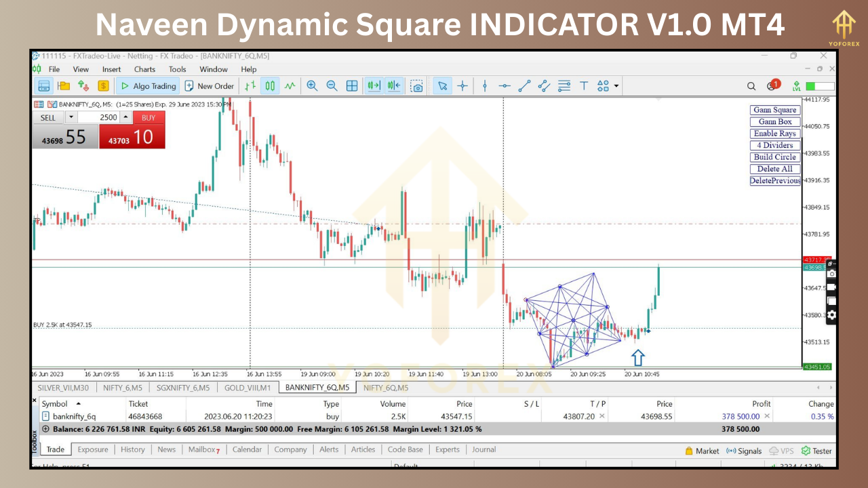
Task: Select the crosshair cursor tool
Action: point(462,86)
